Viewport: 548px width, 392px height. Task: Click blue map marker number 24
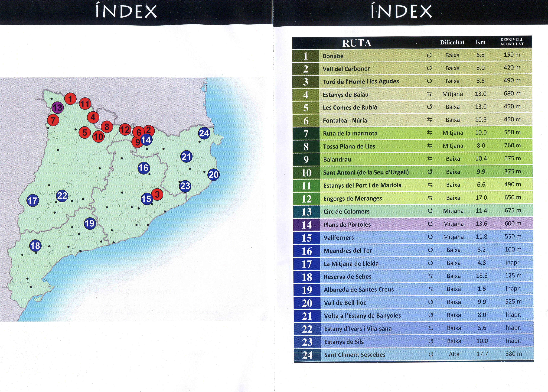(204, 133)
